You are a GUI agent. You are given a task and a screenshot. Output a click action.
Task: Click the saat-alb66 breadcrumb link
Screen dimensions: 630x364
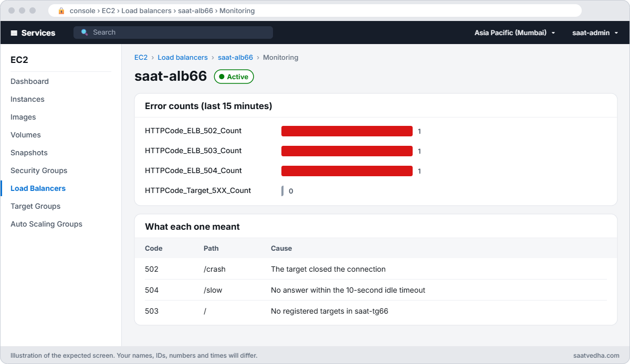(235, 58)
